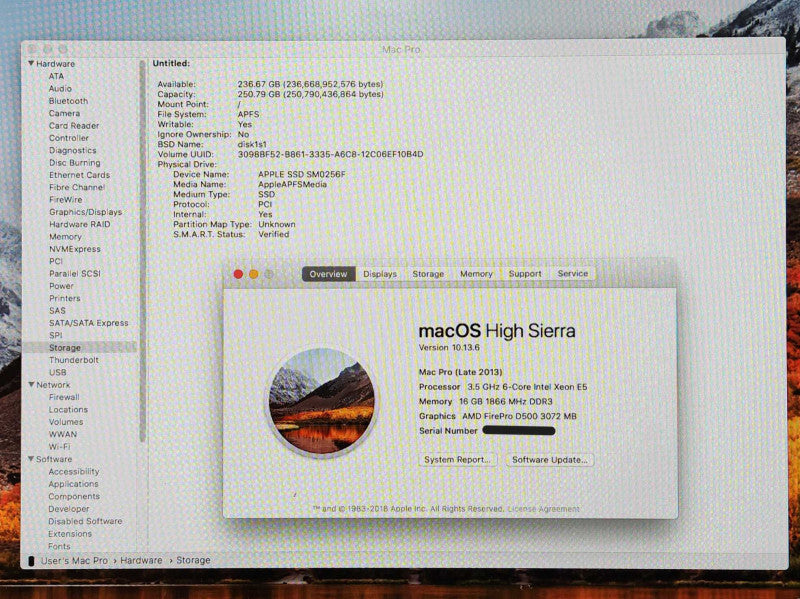Select Firewall under Network
This screenshot has height=599, width=800.
[64, 397]
